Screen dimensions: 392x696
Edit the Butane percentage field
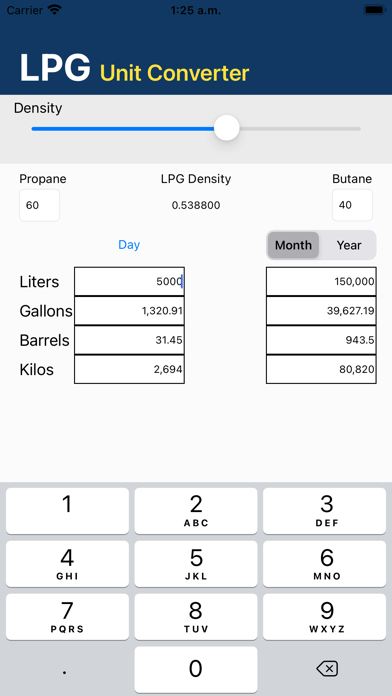352,205
